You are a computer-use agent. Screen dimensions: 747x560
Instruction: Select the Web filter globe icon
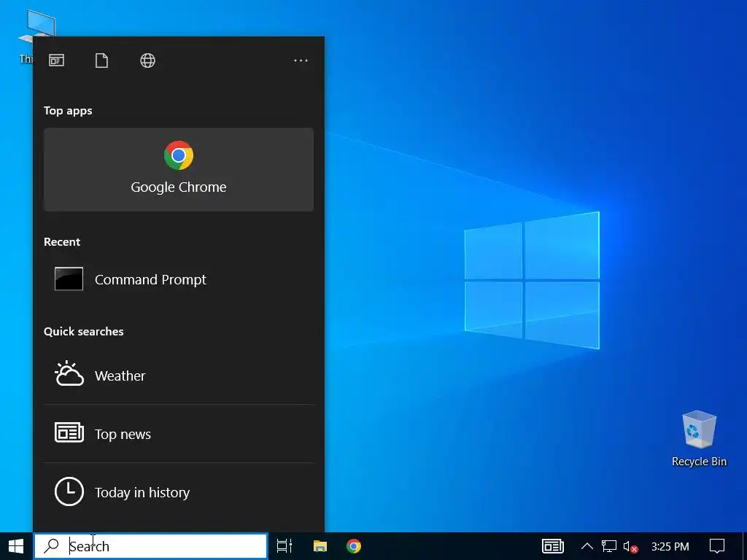pos(147,61)
